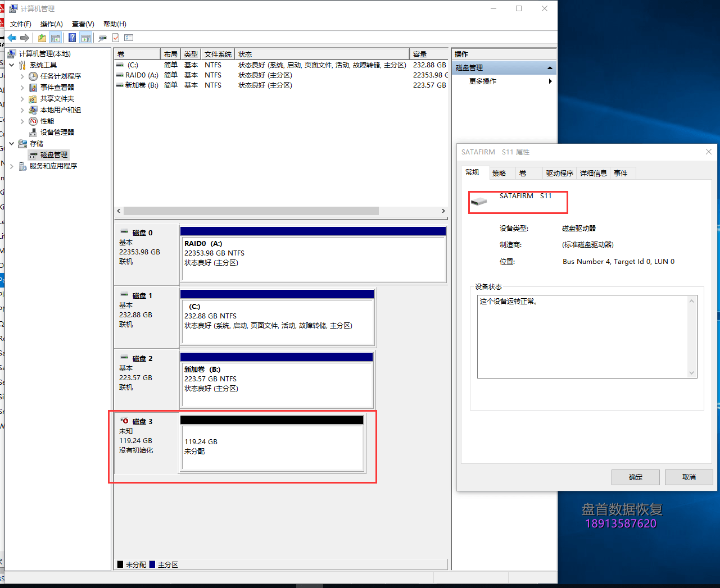This screenshot has height=588, width=720.
Task: Select the 新加卷 (B:) volume row in list
Action: coord(280,85)
